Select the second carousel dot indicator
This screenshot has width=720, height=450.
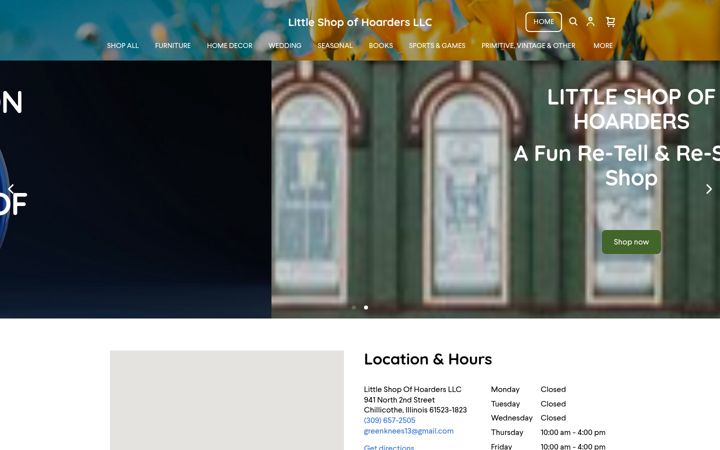pos(366,307)
